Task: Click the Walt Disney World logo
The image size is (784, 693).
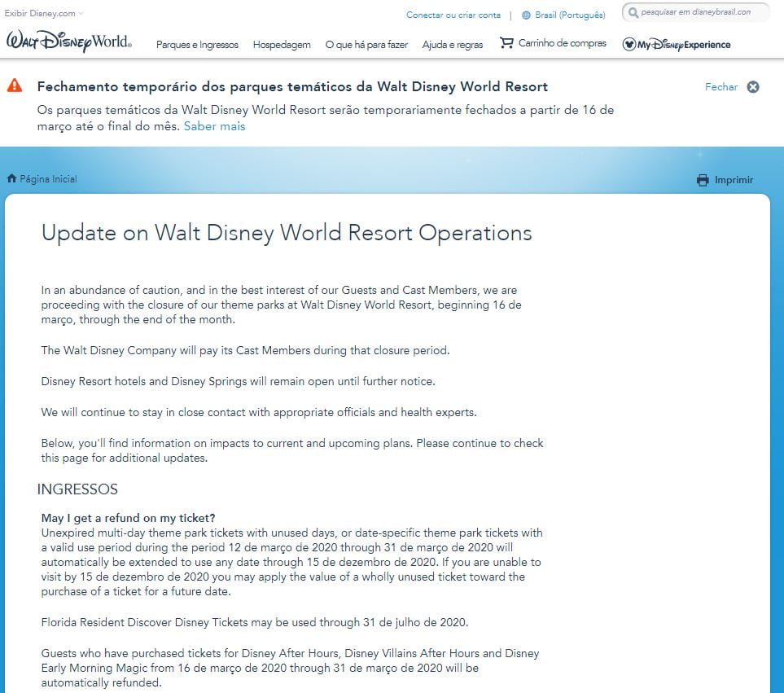Action: [x=68, y=42]
